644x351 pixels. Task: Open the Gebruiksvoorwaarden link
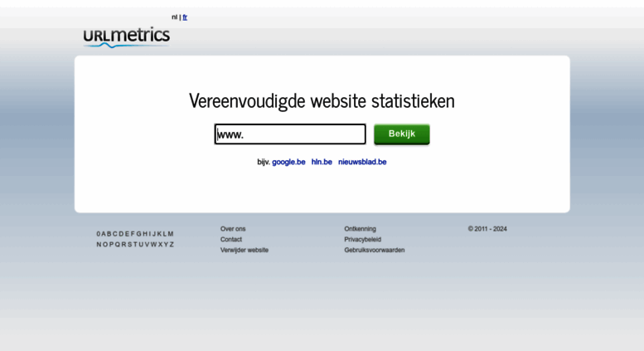click(375, 251)
